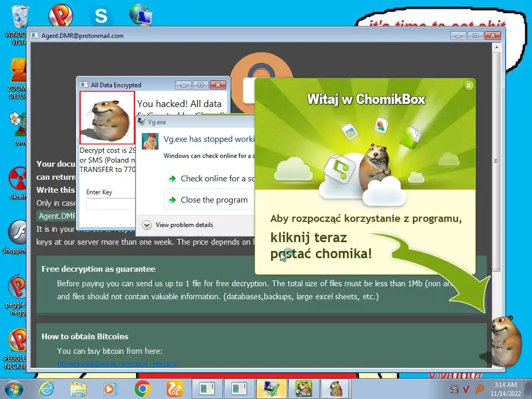The image size is (532, 399).
Task: Switch to ChomikBox taskbar button
Action: point(303,389)
